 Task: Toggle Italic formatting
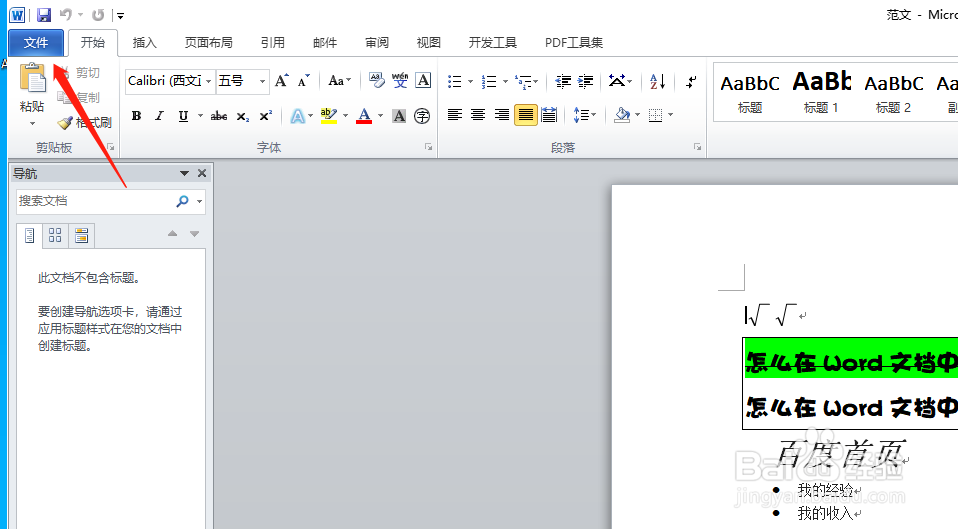click(159, 116)
